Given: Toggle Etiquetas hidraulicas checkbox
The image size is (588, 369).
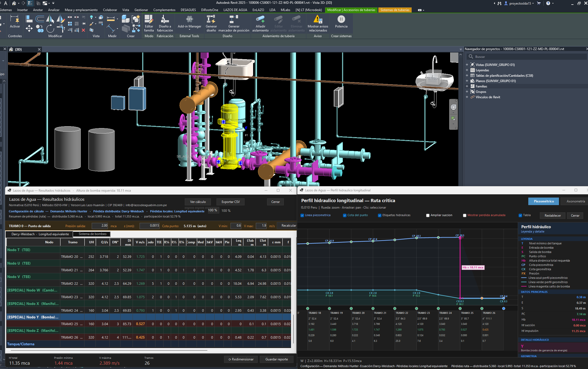Looking at the screenshot, I should (x=380, y=215).
